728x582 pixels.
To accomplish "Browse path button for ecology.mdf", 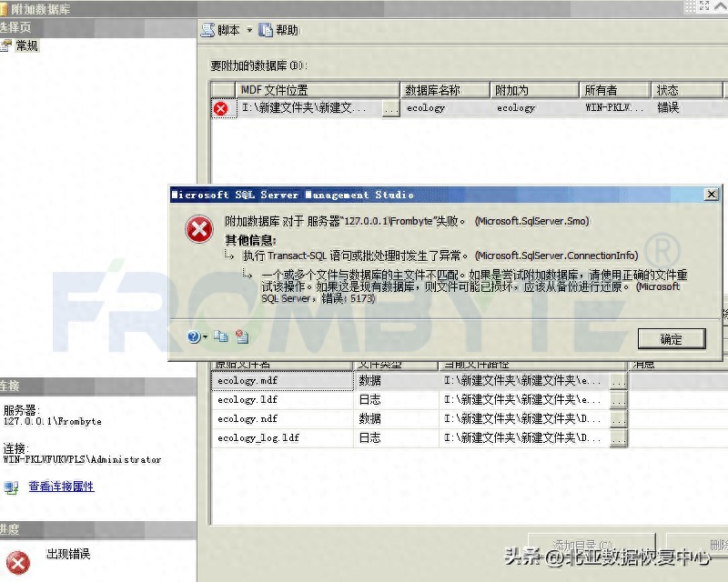I will tap(619, 382).
